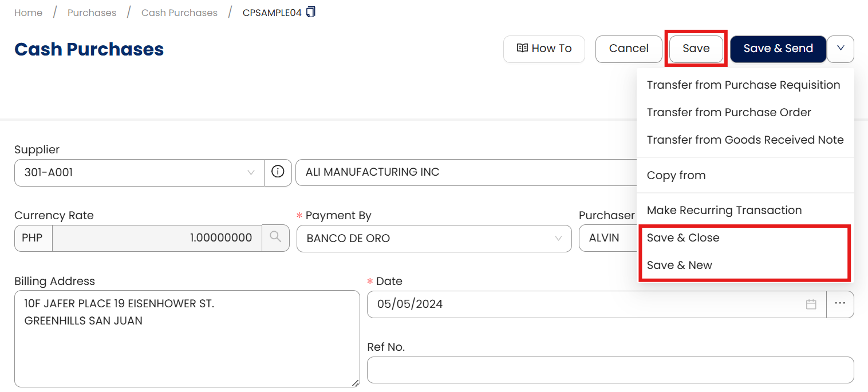Go to Home breadcrumb link

tap(28, 13)
